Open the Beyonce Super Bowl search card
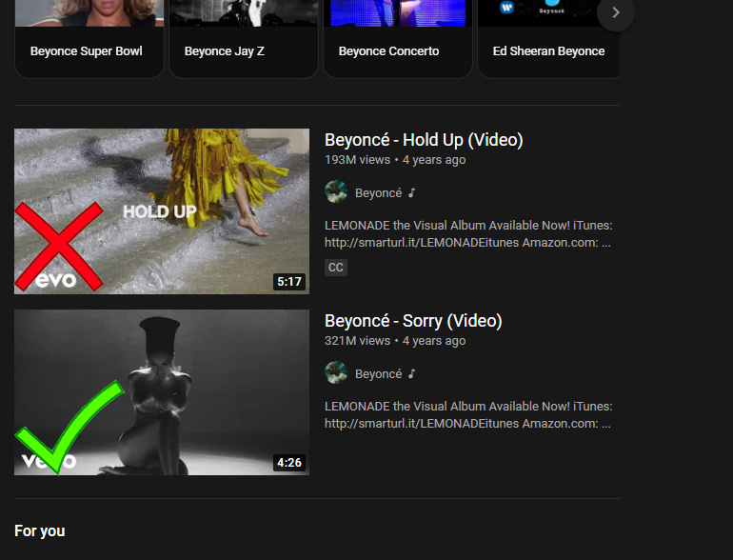The height and width of the screenshot is (560, 733). [x=87, y=50]
